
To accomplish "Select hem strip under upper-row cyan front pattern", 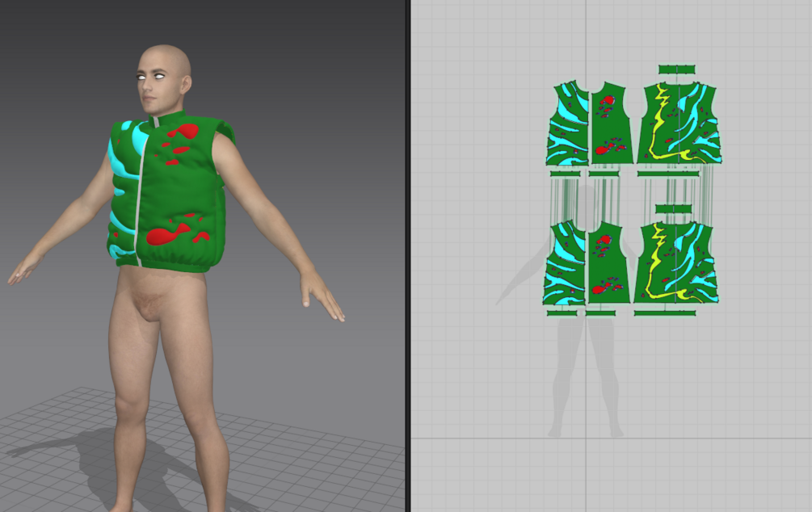I will click(x=565, y=174).
